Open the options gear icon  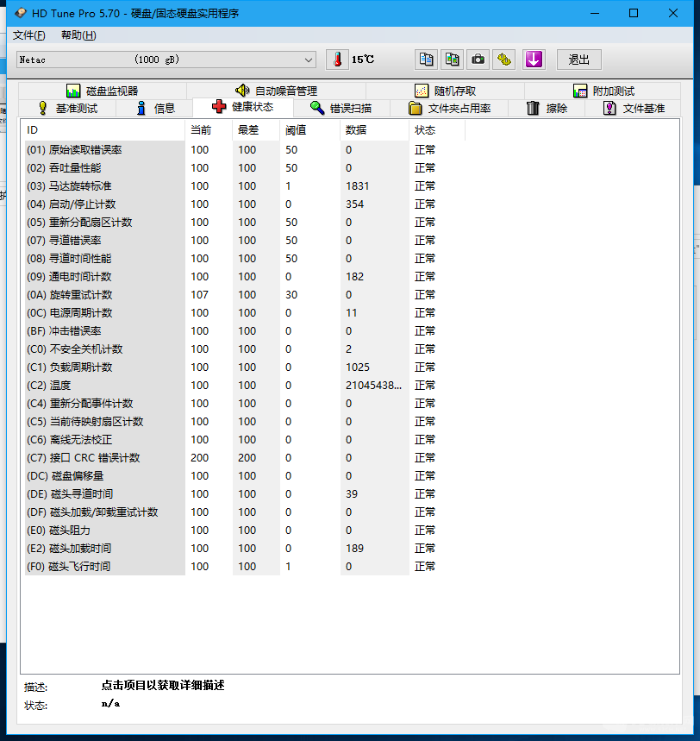click(x=504, y=60)
